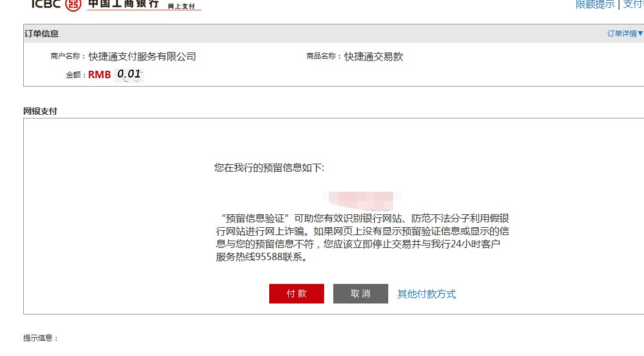644x356 pixels.
Task: Click the red 付款 pay button
Action: pyautogui.click(x=297, y=294)
